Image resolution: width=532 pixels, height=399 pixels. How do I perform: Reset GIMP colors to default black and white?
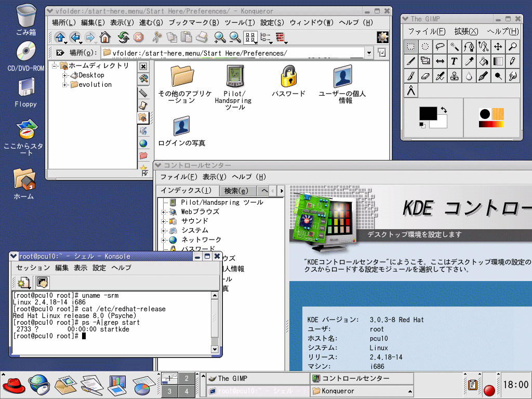tap(422, 125)
